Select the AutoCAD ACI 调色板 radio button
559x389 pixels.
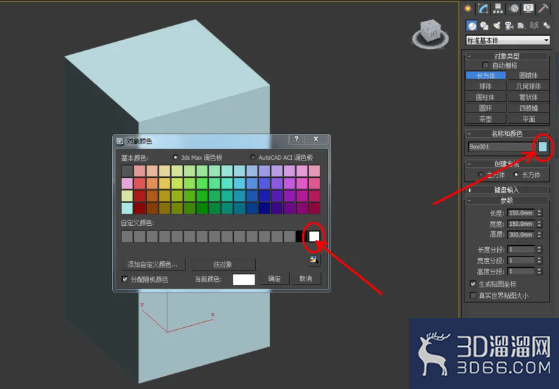coord(253,157)
